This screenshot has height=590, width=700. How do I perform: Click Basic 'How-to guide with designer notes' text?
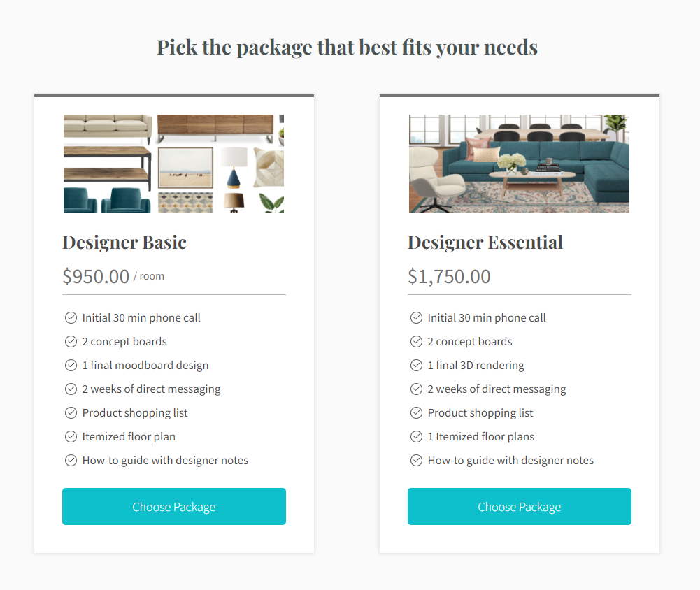click(165, 461)
